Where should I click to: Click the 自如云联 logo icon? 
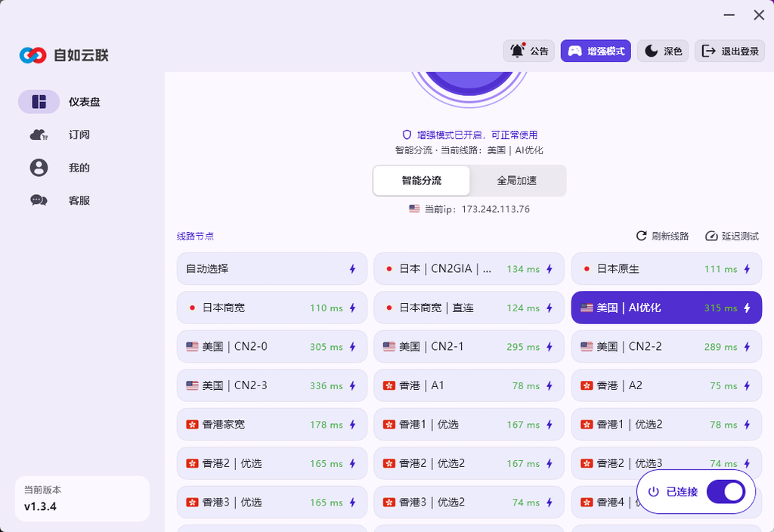pos(33,55)
